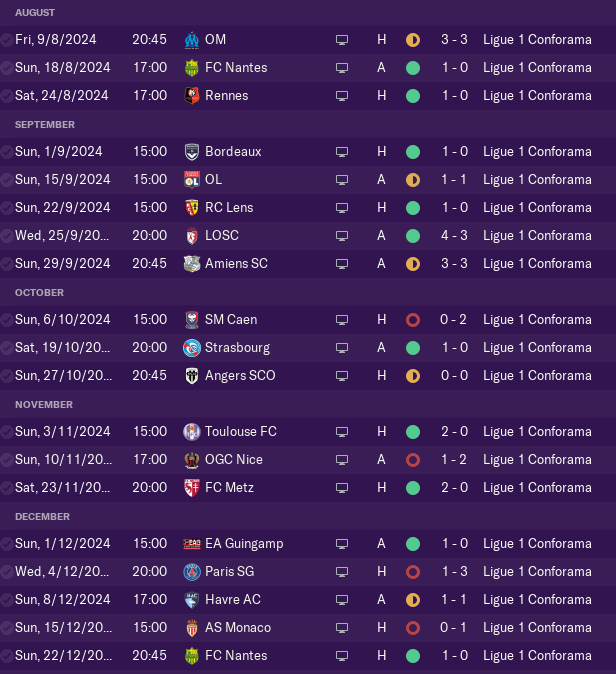This screenshot has width=616, height=674.
Task: Click the Paris SG club badge
Action: click(x=192, y=572)
